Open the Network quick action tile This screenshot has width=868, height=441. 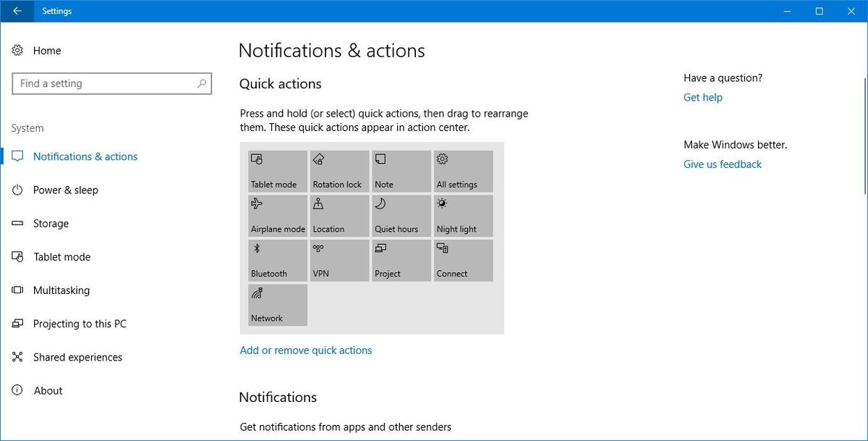pos(277,304)
